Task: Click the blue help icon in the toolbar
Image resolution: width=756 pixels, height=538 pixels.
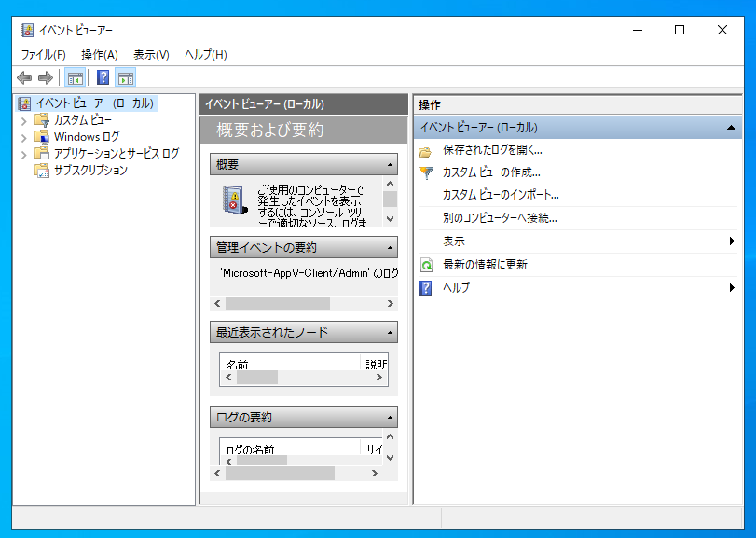Action: [103, 77]
